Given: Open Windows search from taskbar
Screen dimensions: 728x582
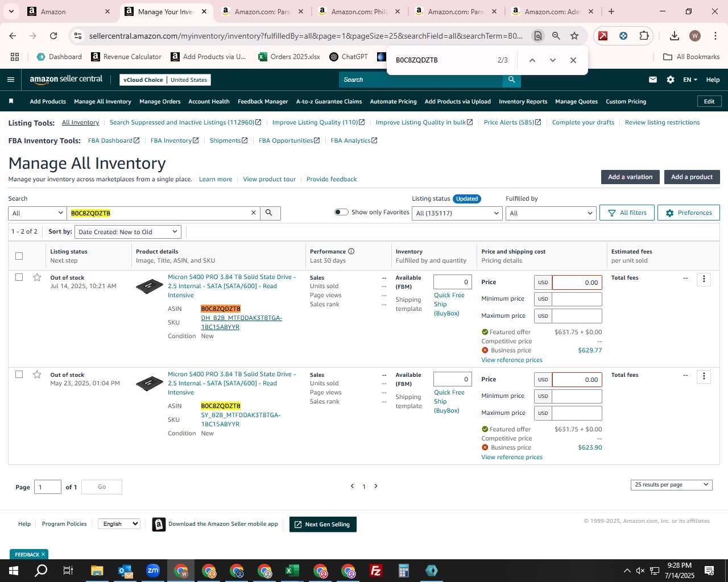Looking at the screenshot, I should click(x=41, y=571).
